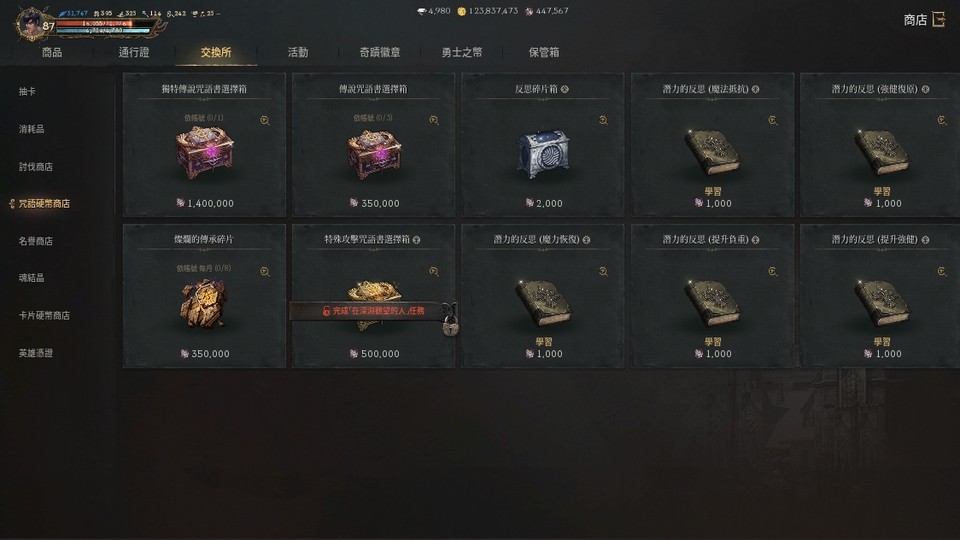This screenshot has width=960, height=540.
Task: Click the padlock icon on 特殊攻擊咒語書選擇箱
Action: [x=450, y=328]
